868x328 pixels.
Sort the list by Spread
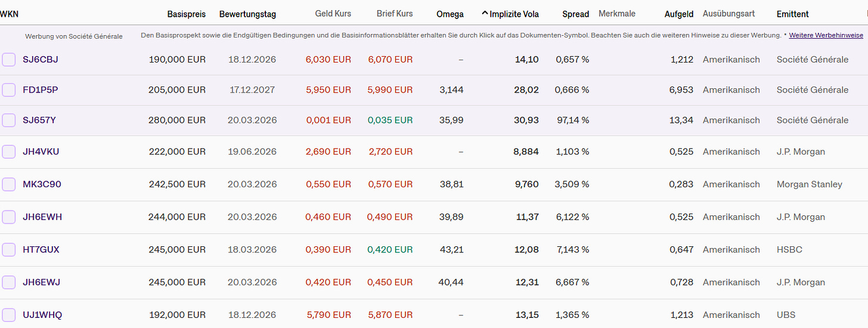click(575, 14)
